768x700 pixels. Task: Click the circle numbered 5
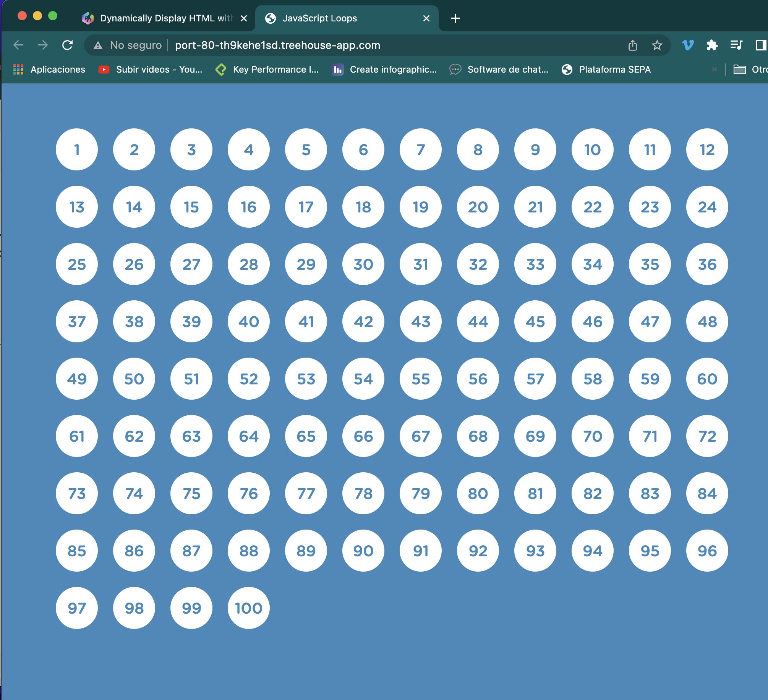(306, 149)
